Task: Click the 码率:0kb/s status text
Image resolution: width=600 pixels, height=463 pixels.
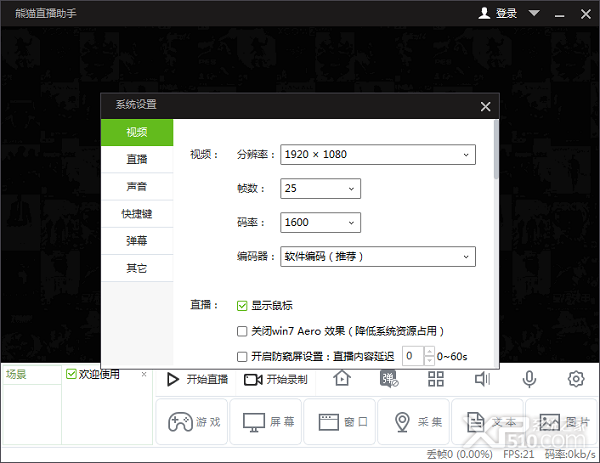Action: pos(570,454)
